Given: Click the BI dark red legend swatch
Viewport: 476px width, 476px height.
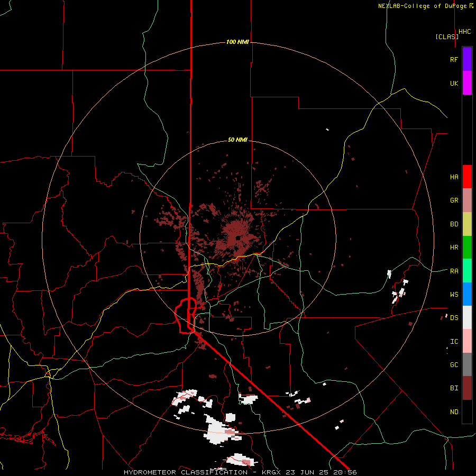Looking at the screenshot, I should [467, 388].
